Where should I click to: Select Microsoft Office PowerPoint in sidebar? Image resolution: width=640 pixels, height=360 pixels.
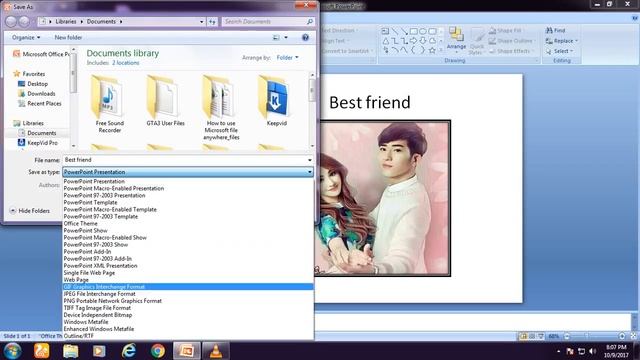pos(41,54)
